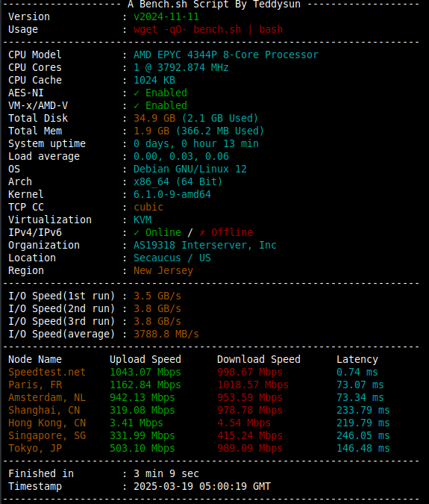
Task: Click the red IPv6 Offline cross mark
Action: (x=202, y=232)
